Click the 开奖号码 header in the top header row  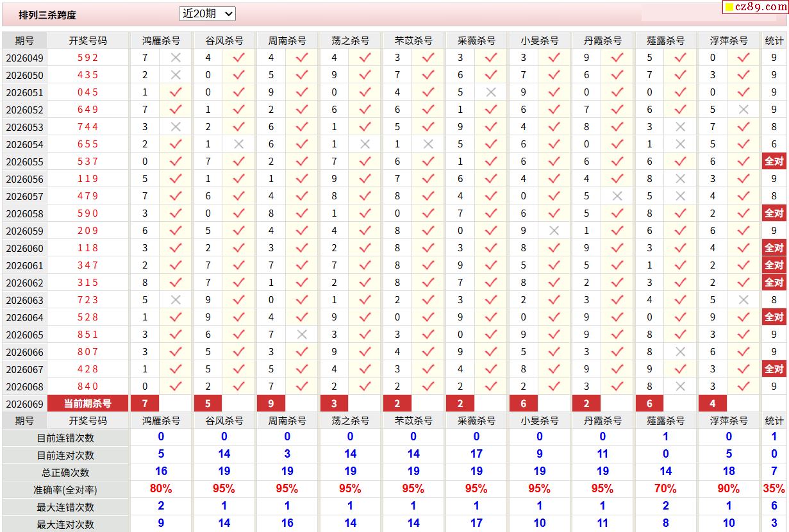click(88, 40)
